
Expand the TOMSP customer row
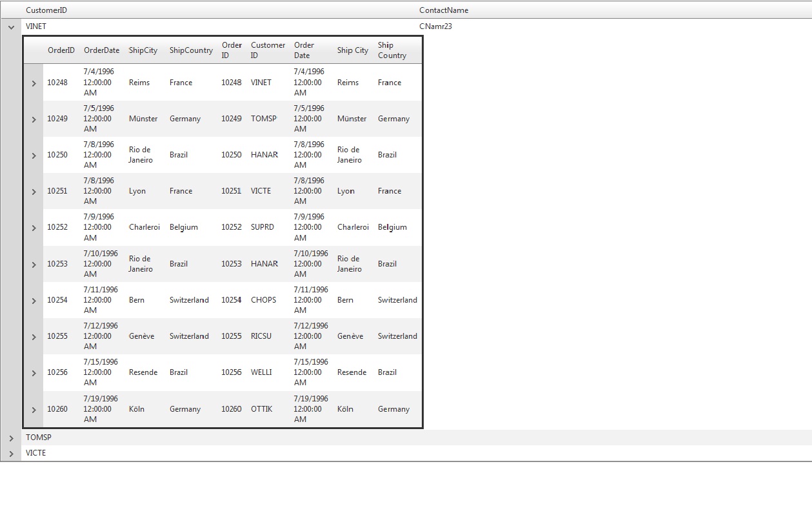pyautogui.click(x=11, y=438)
